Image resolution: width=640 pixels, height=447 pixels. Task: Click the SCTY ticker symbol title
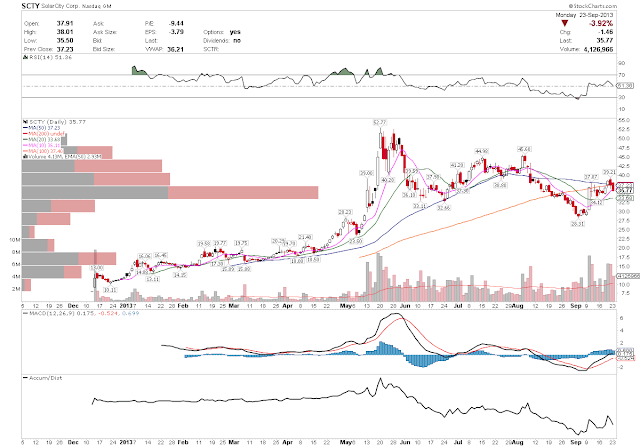click(x=31, y=6)
